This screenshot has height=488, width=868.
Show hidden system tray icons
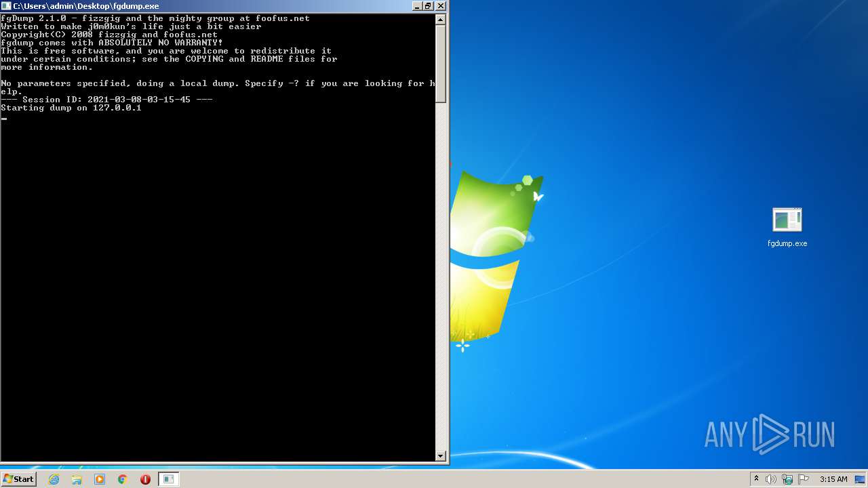(x=756, y=479)
